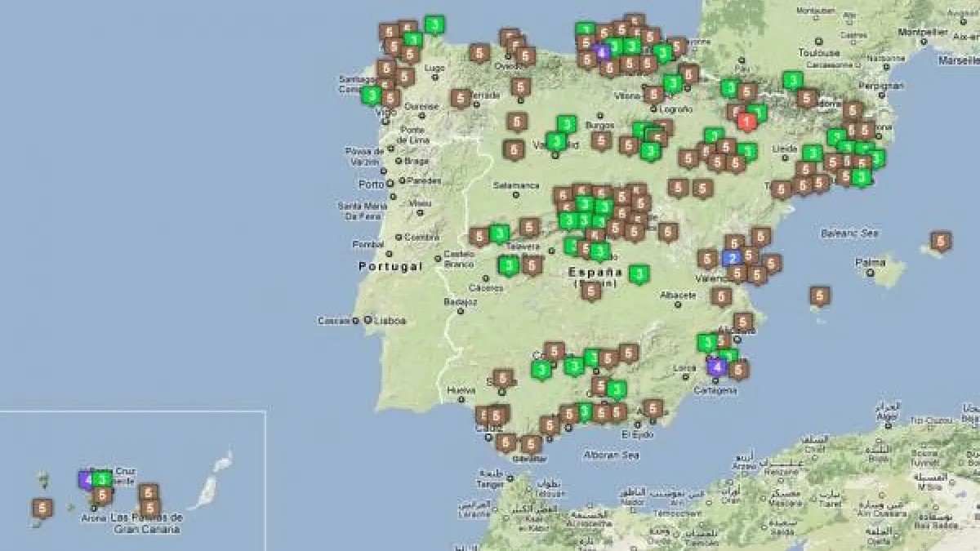
Task: Select the brown marker 5 on Menorca island
Action: pyautogui.click(x=941, y=242)
